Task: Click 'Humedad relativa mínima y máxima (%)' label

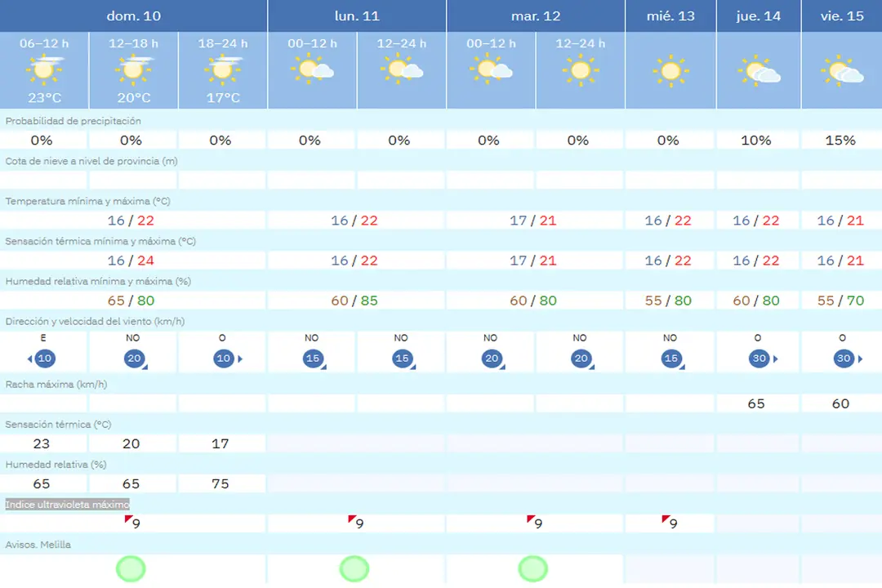Action: [99, 281]
